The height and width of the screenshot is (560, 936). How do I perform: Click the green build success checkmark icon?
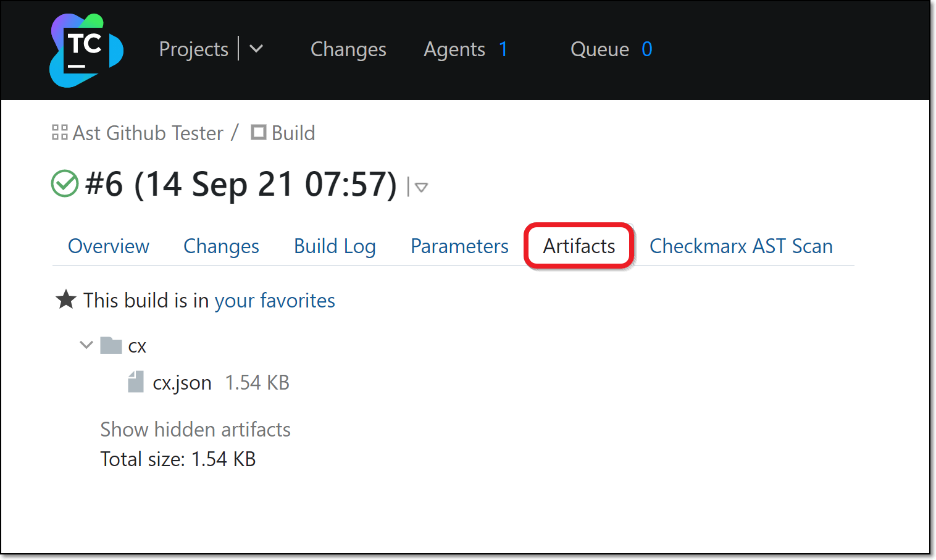(x=65, y=183)
